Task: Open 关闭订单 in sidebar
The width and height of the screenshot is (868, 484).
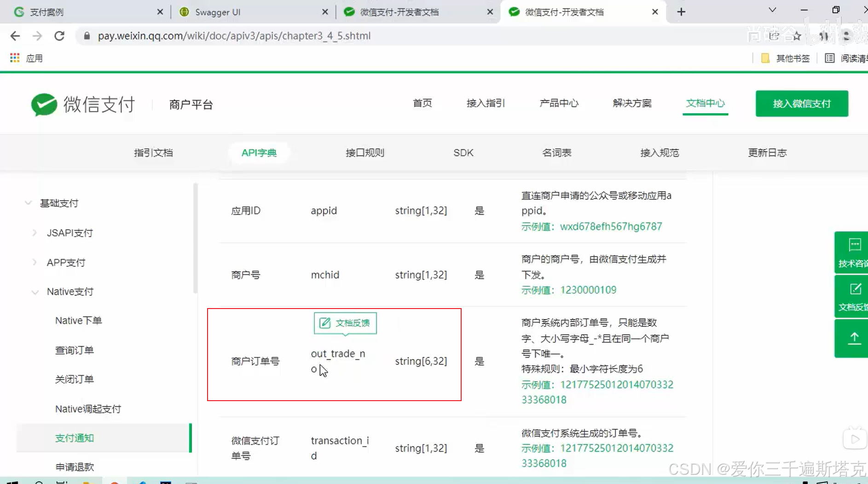Action: point(74,379)
